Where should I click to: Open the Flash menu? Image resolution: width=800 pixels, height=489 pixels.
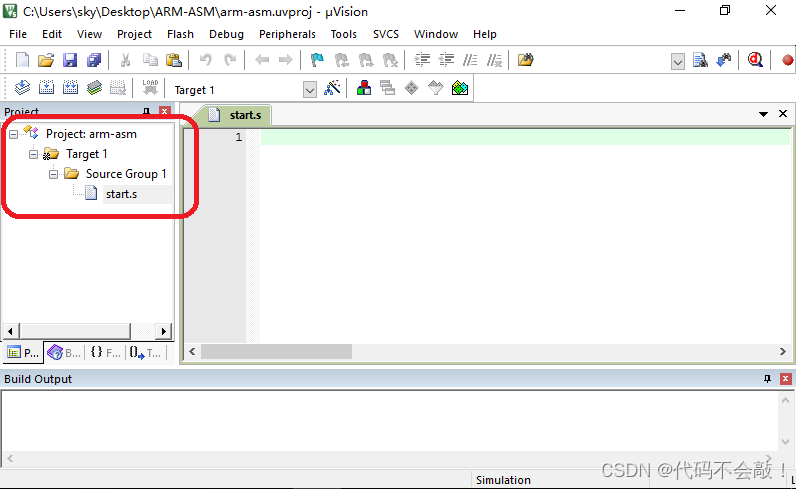[180, 34]
